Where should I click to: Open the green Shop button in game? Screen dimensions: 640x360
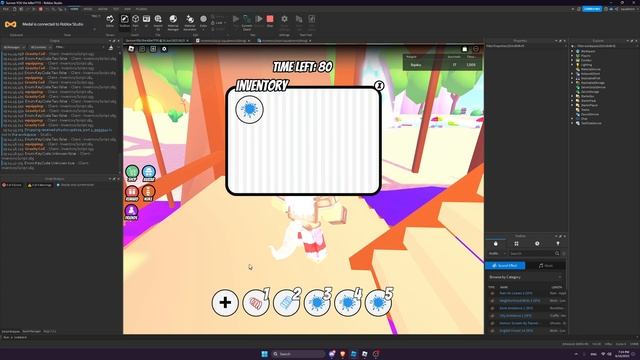click(x=132, y=173)
